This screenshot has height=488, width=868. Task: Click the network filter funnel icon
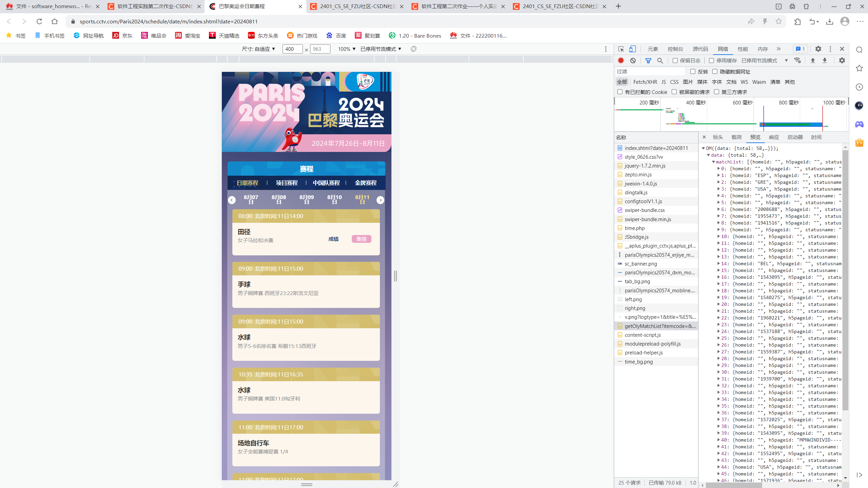click(x=648, y=60)
